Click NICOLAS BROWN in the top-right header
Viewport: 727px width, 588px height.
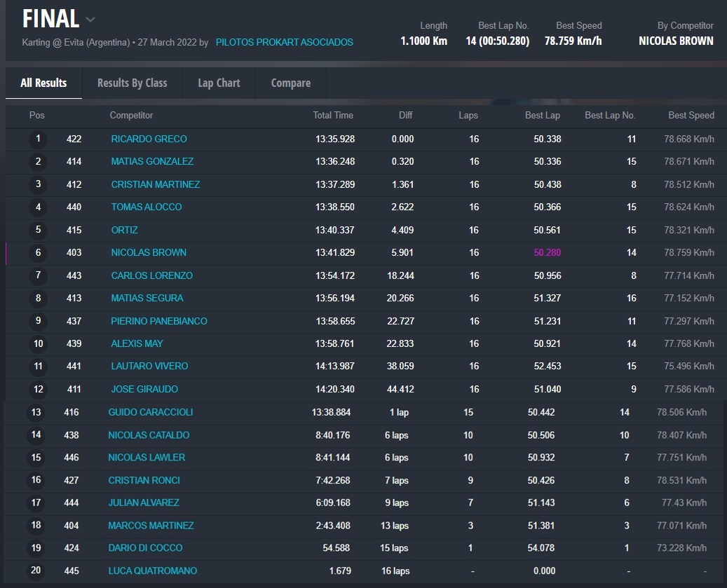pos(676,41)
